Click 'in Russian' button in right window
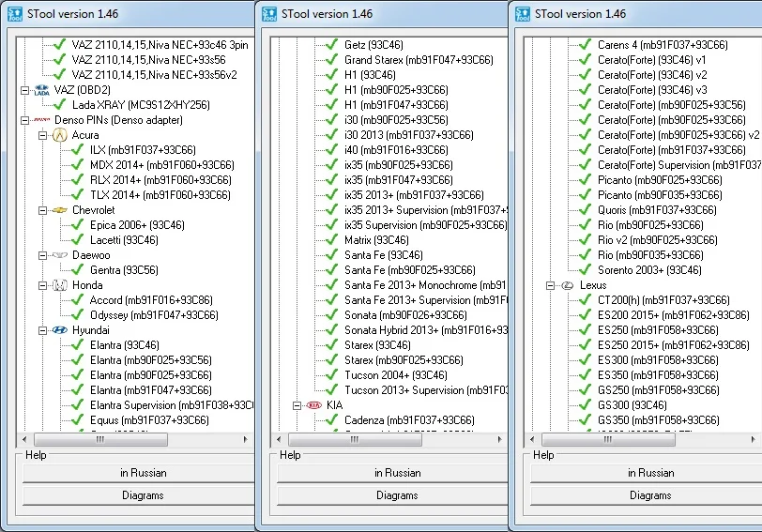The width and height of the screenshot is (762, 532). (x=646, y=473)
